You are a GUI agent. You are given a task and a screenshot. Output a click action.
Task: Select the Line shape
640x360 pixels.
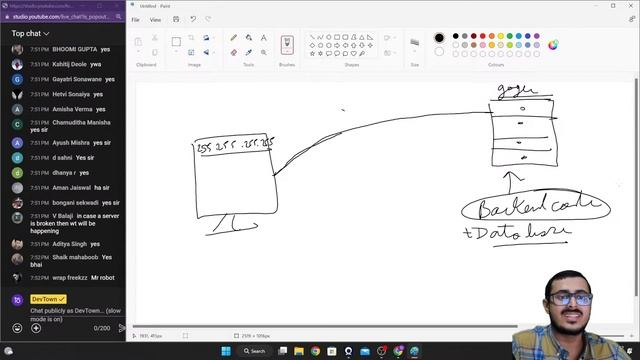click(x=312, y=37)
